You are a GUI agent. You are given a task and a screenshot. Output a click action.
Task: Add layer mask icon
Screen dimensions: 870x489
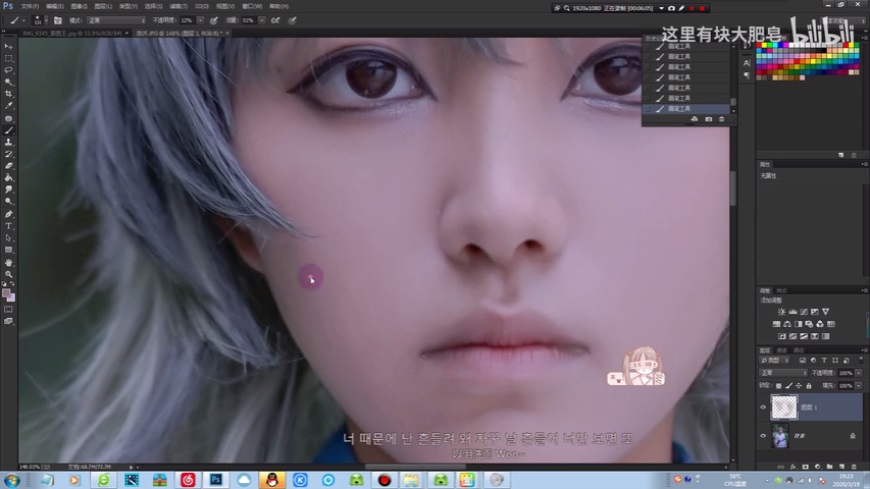pyautogui.click(x=805, y=467)
